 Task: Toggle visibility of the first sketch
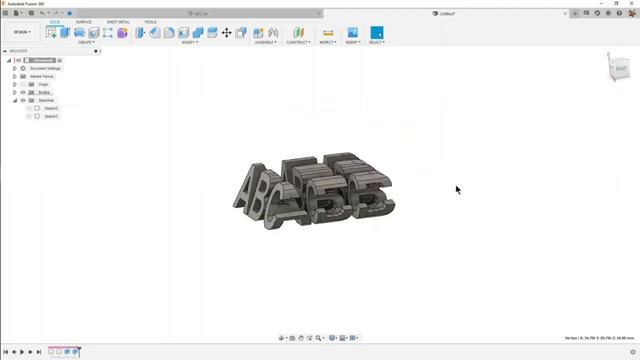pyautogui.click(x=29, y=108)
